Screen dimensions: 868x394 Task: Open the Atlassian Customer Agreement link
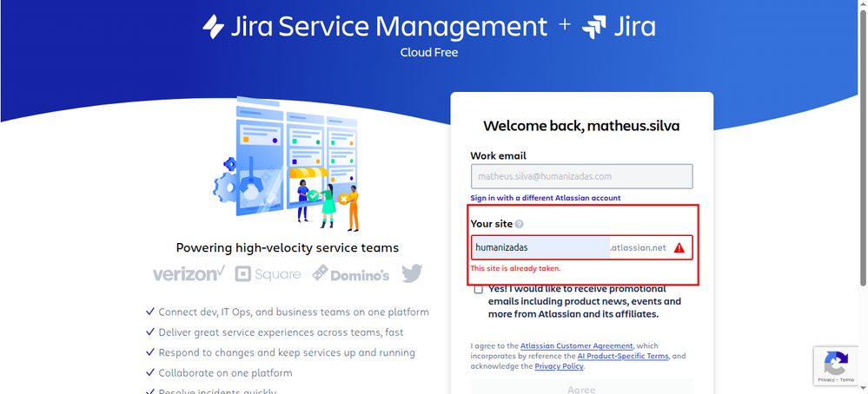[x=588, y=345]
